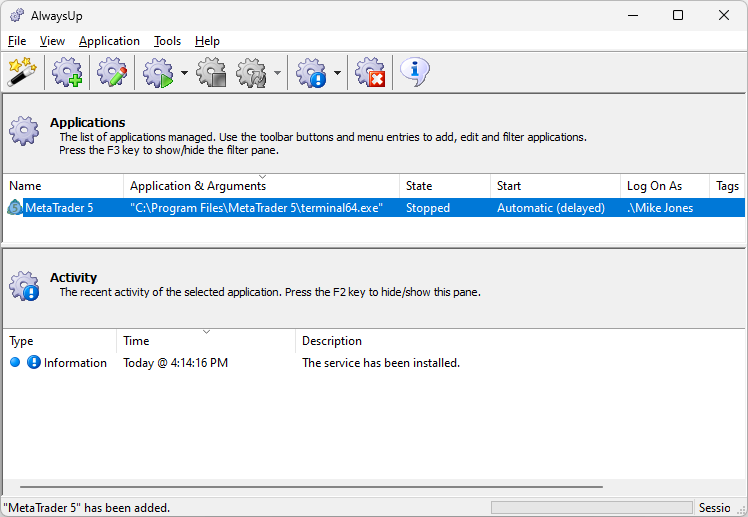
Task: Edit the selected application with pencil gear
Action: 112,72
